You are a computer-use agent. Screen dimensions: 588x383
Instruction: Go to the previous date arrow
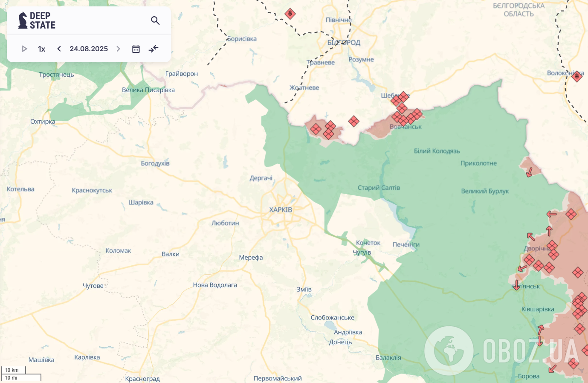(x=59, y=49)
